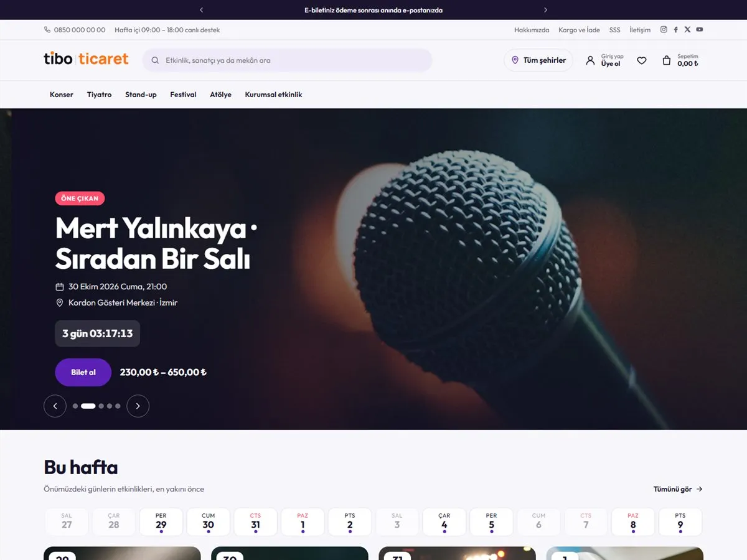
Task: Click the Üye ol link
Action: click(611, 64)
